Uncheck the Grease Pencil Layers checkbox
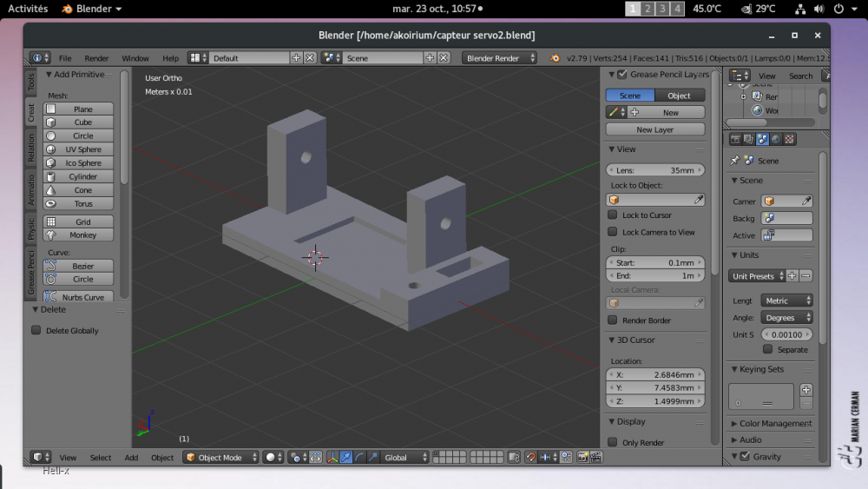 [x=622, y=74]
